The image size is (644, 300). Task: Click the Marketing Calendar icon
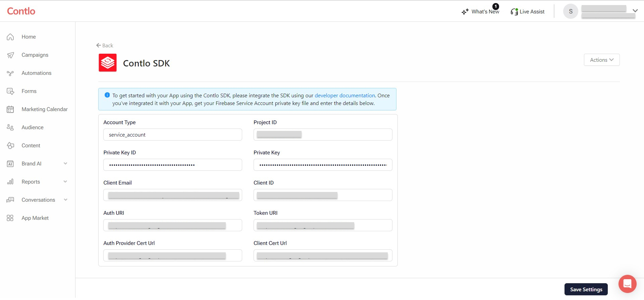(x=10, y=109)
